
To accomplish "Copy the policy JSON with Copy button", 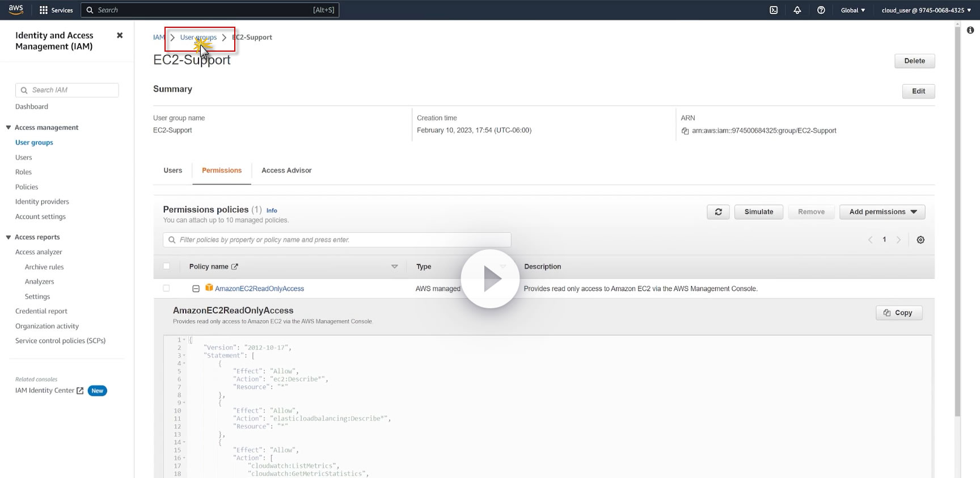I will [x=899, y=313].
